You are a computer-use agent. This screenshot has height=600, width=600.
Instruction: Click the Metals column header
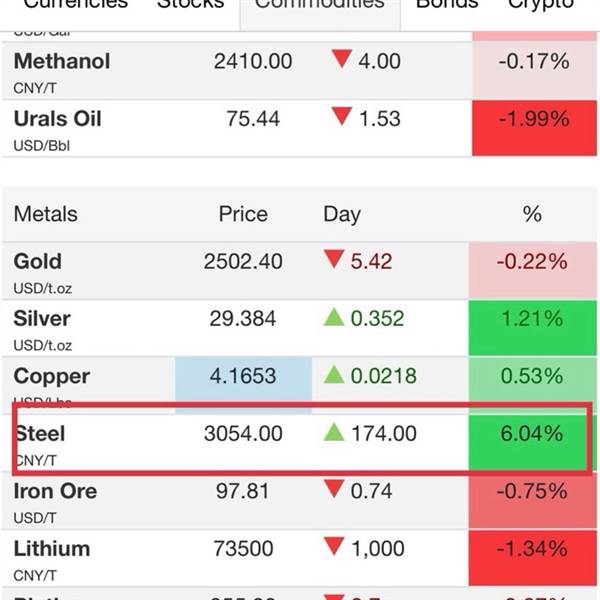pyautogui.click(x=46, y=214)
